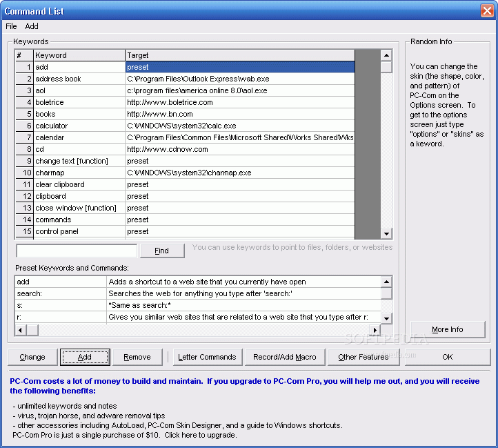Select the 'address book' keyword

(x=79, y=79)
